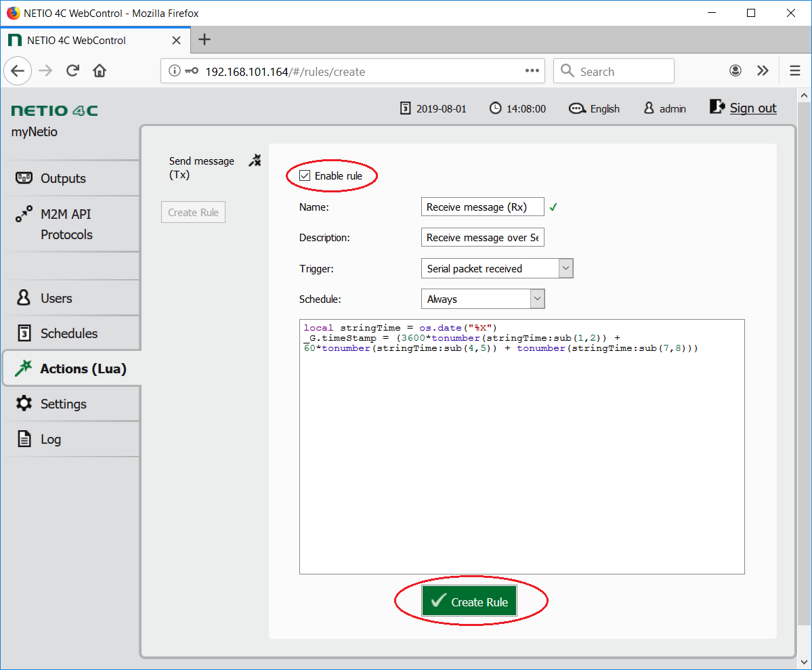Click the Firefox home button

(x=100, y=70)
